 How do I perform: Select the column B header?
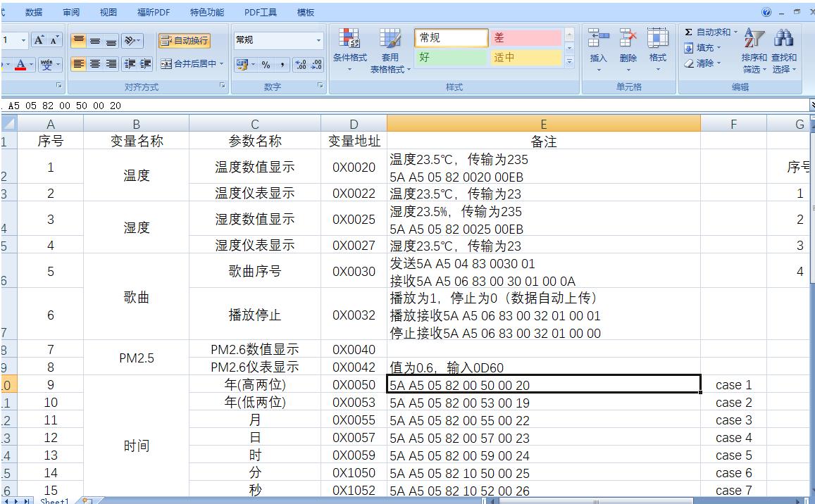136,124
